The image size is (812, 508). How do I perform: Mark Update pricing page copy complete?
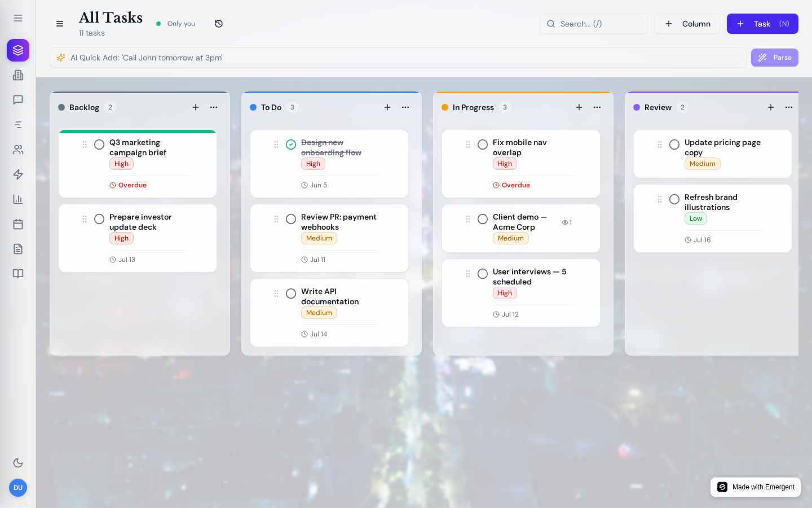674,144
